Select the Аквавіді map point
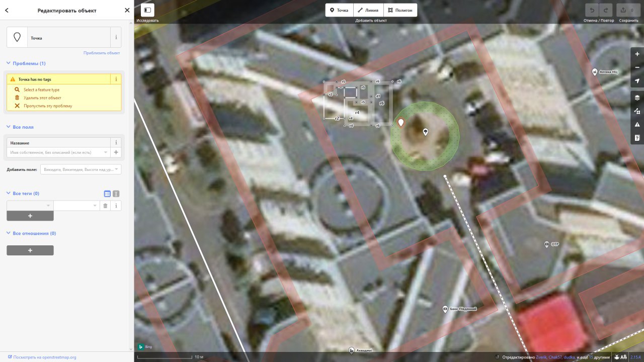The height and width of the screenshot is (362, 644). [x=352, y=350]
